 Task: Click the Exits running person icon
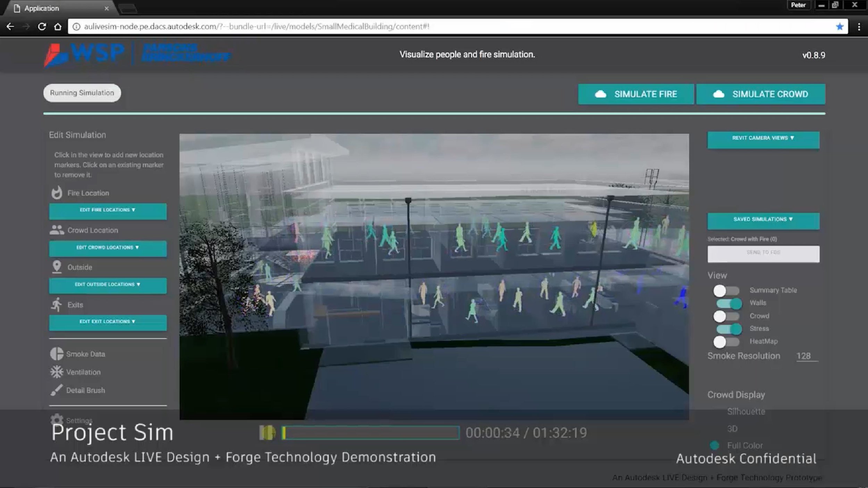pos(57,304)
